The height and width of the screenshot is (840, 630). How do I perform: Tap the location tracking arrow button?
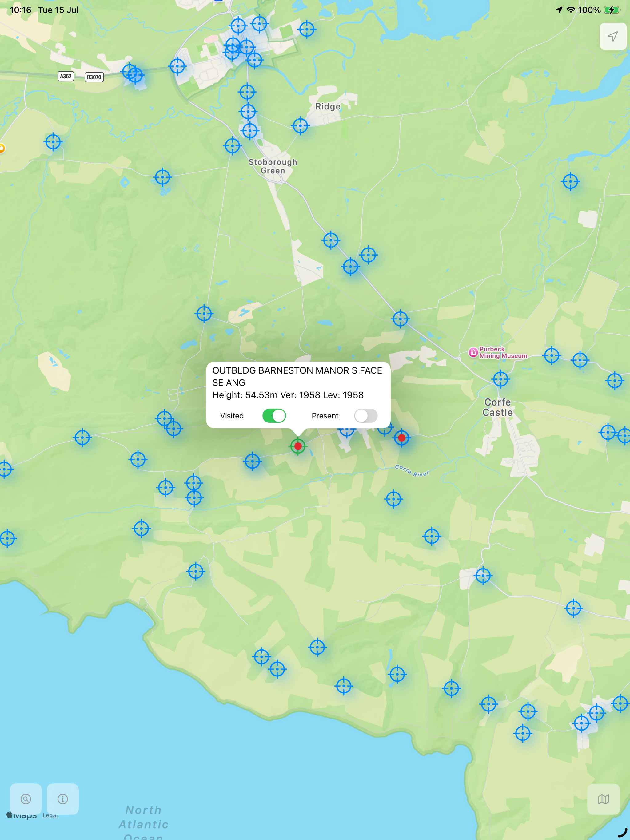(612, 37)
